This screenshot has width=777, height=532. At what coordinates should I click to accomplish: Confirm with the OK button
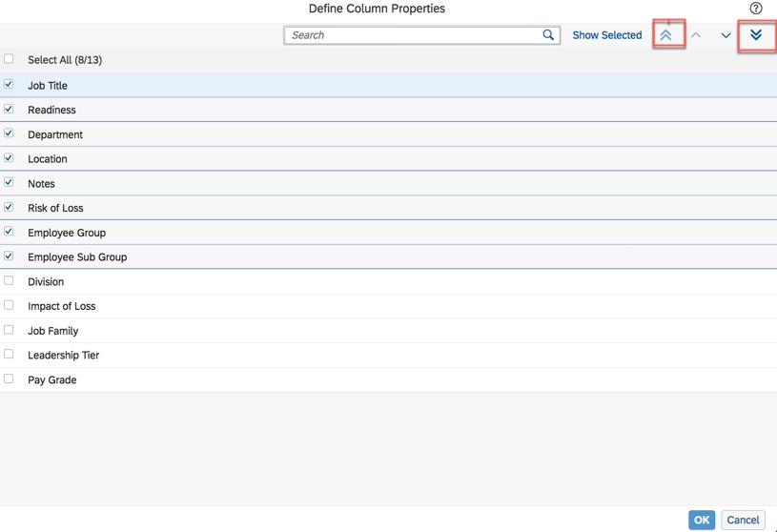[702, 520]
